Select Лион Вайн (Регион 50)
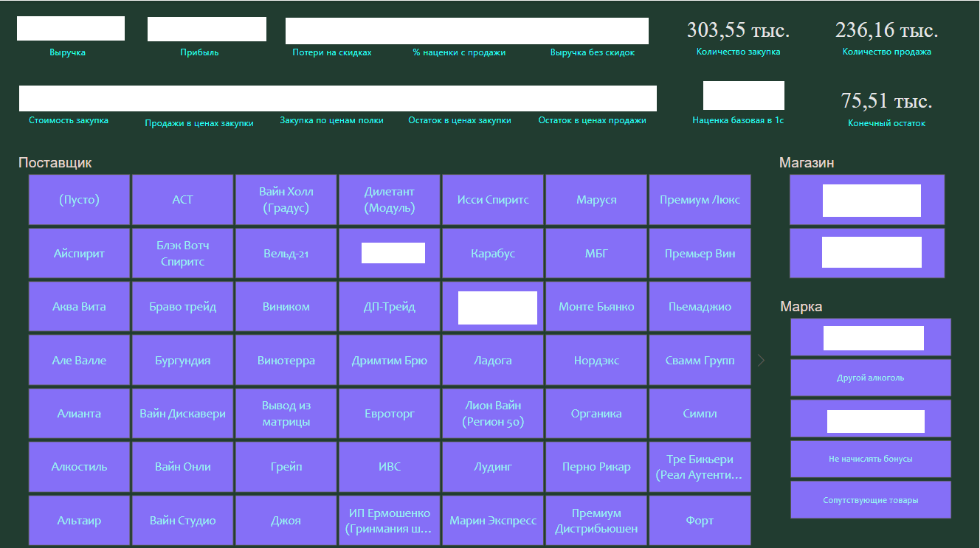 (493, 414)
